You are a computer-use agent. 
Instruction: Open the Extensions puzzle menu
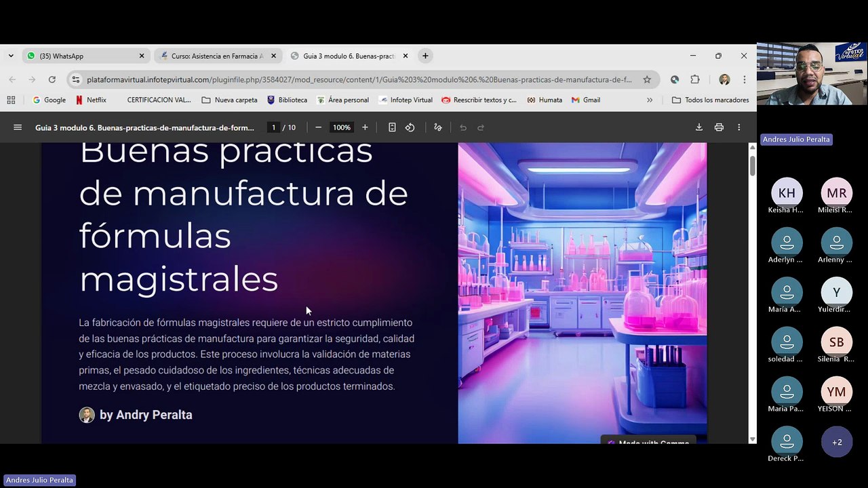pos(695,79)
